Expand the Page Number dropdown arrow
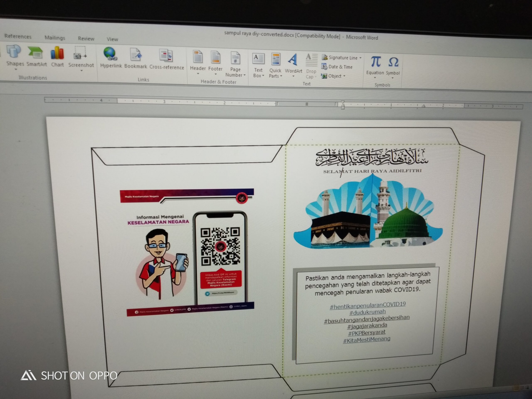Image resolution: width=532 pixels, height=399 pixels. tap(245, 75)
